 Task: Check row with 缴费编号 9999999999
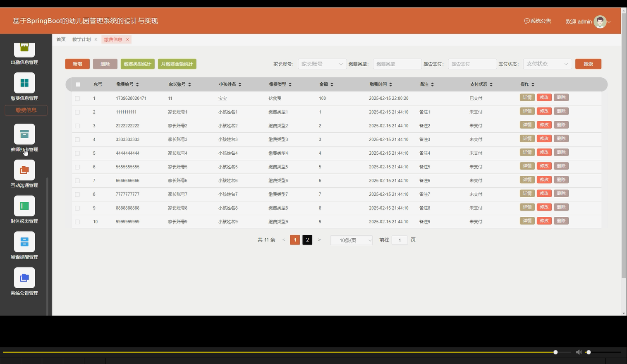point(77,222)
